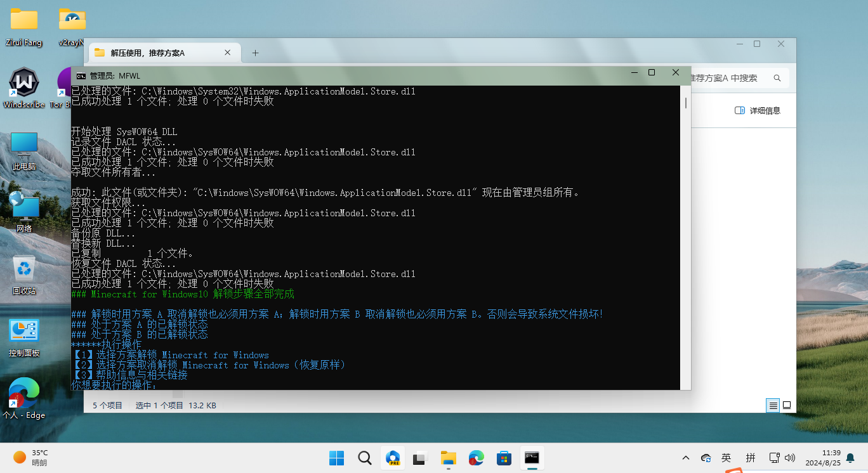Click the 已复制 1 个文件 line
This screenshot has height=473, width=868.
click(x=132, y=254)
